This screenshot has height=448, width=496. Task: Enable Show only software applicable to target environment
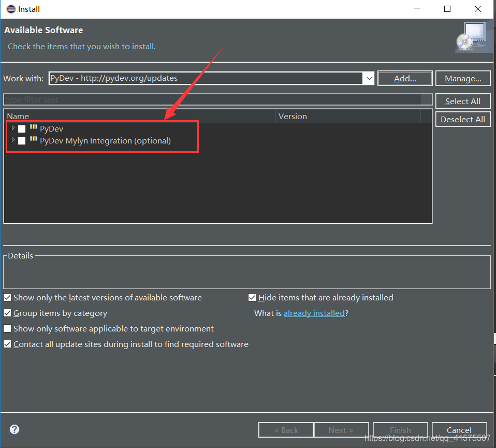(7, 328)
